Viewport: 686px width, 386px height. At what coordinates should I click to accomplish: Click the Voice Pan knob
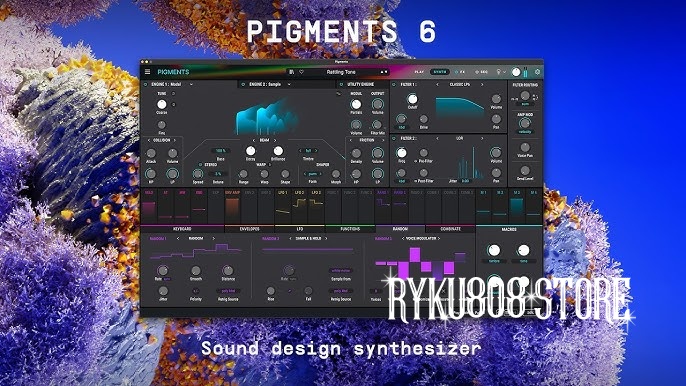[525, 147]
